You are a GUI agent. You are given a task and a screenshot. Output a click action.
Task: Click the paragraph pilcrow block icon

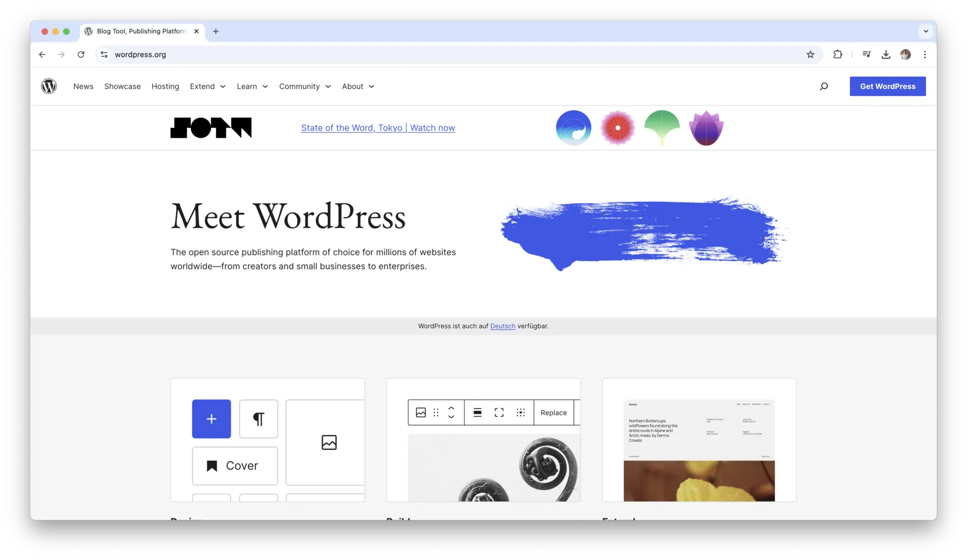(x=259, y=419)
